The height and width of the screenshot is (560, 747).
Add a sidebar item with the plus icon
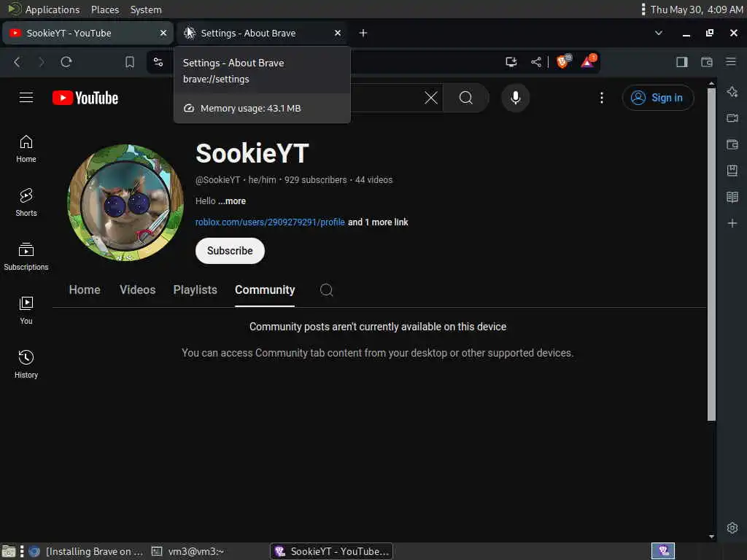click(732, 223)
